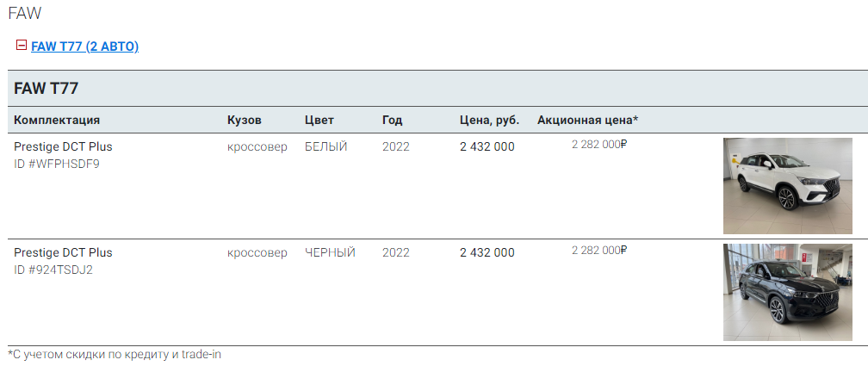This screenshot has width=868, height=366.
Task: Click the Год column header
Action: (x=393, y=121)
